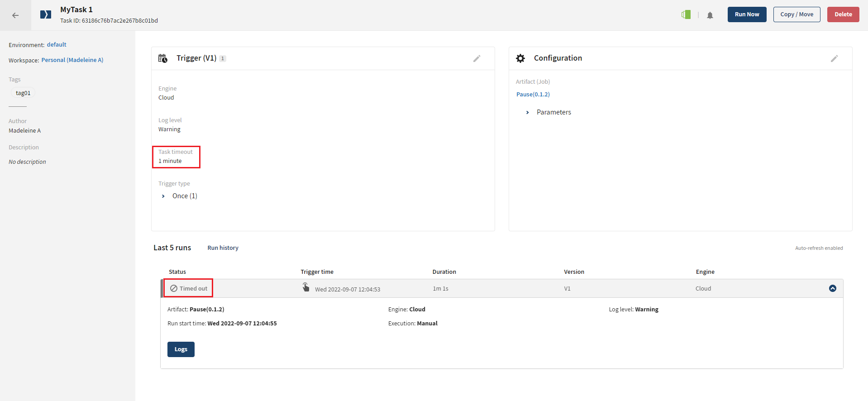
Task: Click the manual trigger hand icon in run row
Action: click(x=306, y=287)
